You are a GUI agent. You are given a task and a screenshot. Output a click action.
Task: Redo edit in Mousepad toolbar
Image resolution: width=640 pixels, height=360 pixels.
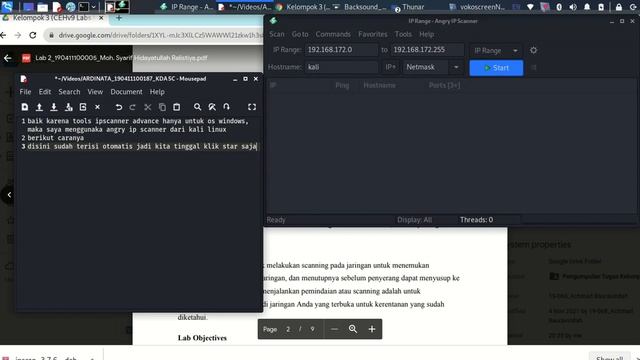pyautogui.click(x=133, y=107)
